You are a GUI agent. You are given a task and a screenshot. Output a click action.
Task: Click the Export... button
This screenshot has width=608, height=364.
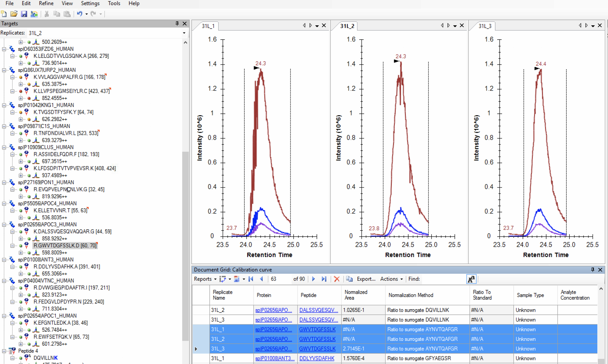pos(366,279)
